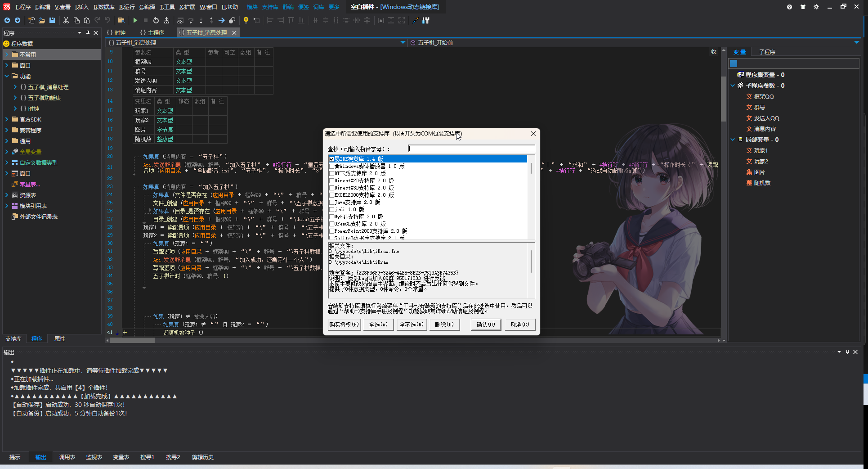Check EXCEL2000支持库 2.0 版 checkbox
The image size is (868, 469).
coord(331,195)
